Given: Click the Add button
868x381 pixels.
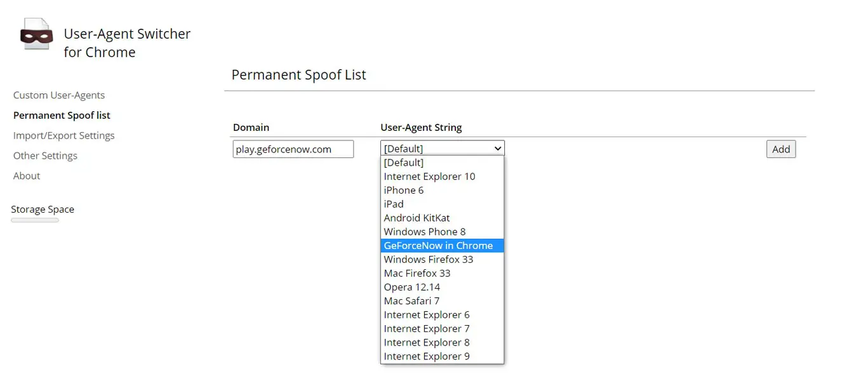Looking at the screenshot, I should [781, 149].
